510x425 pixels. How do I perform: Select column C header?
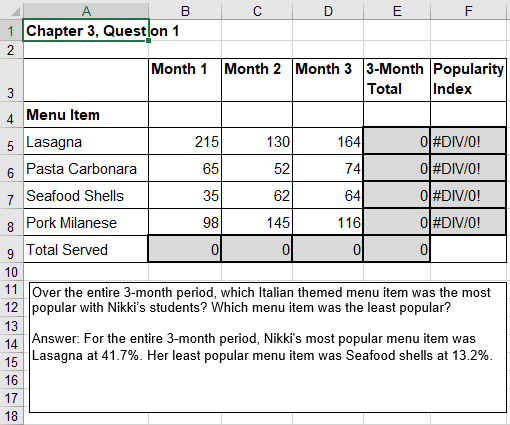(x=257, y=11)
